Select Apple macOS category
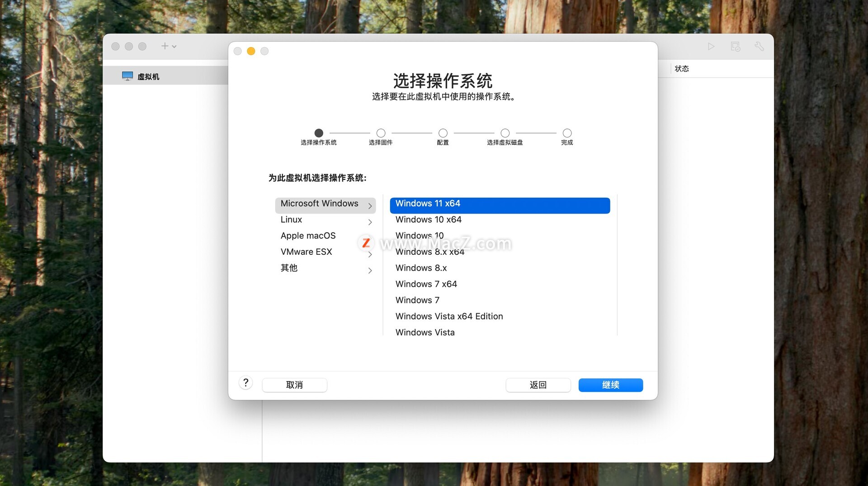868x486 pixels. (325, 236)
